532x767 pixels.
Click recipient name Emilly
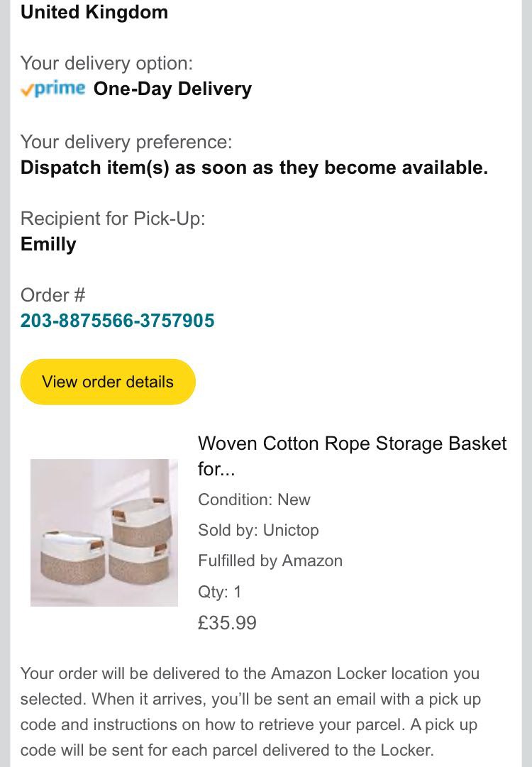(x=48, y=244)
